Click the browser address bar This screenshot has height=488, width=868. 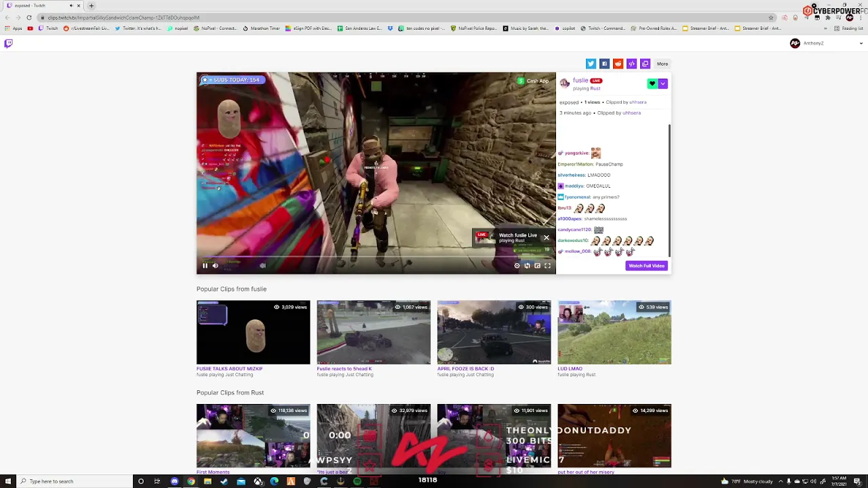pos(407,18)
